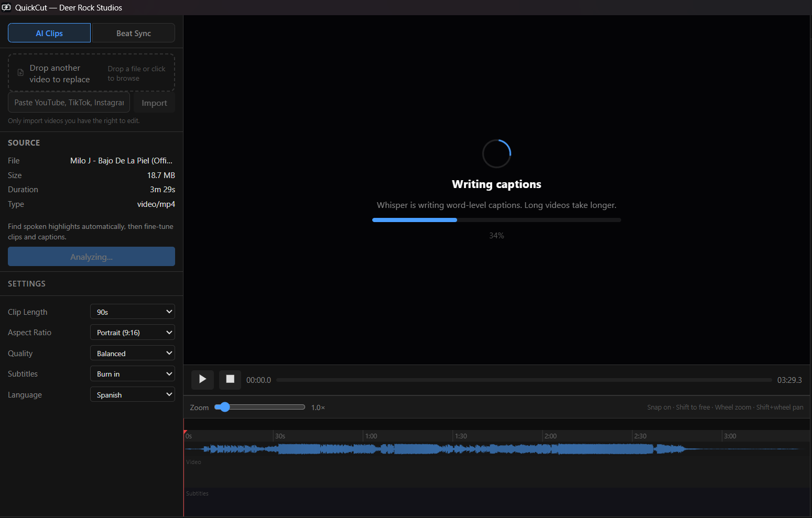Open the Language dropdown
812x518 pixels.
(x=133, y=394)
